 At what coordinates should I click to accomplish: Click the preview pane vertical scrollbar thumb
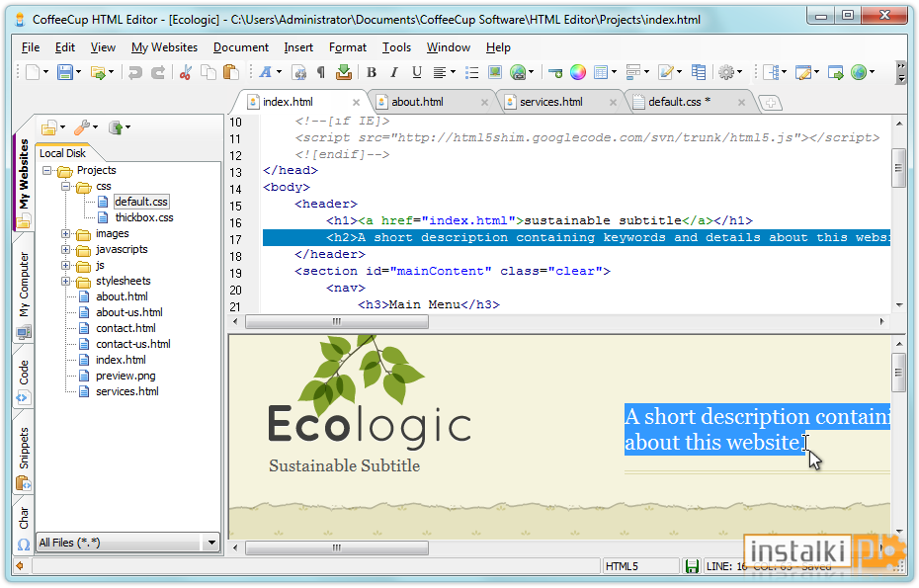(898, 373)
